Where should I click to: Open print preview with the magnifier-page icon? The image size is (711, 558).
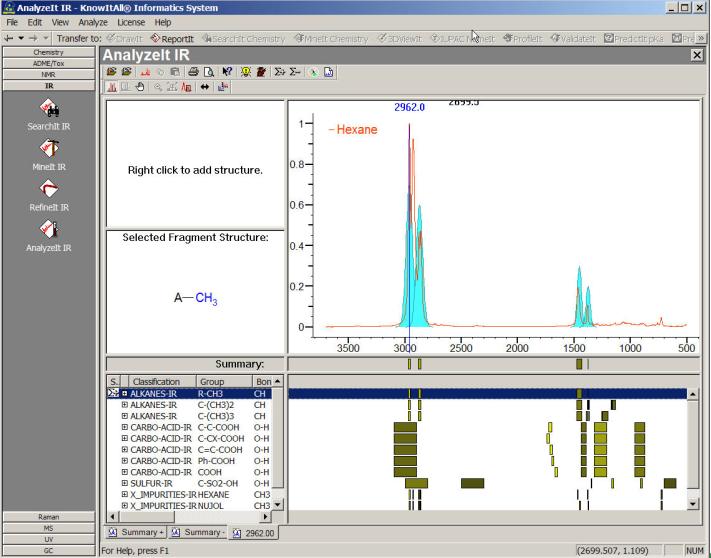pyautogui.click(x=208, y=72)
